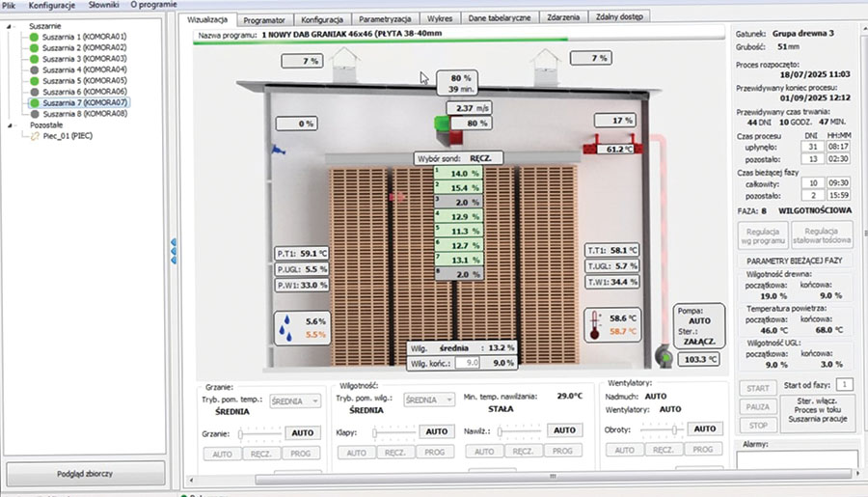The height and width of the screenshot is (497, 868).
Task: Set Klapy mode to PROG
Action: (433, 452)
